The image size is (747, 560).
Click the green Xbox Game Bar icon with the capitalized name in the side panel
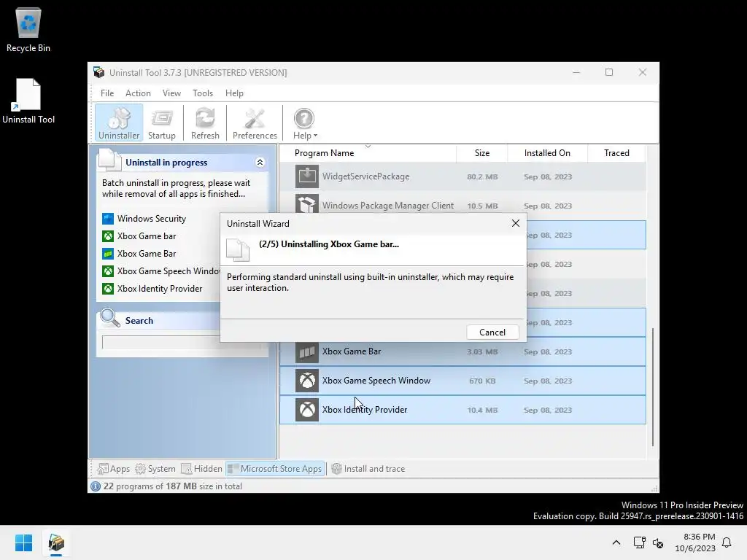click(108, 254)
